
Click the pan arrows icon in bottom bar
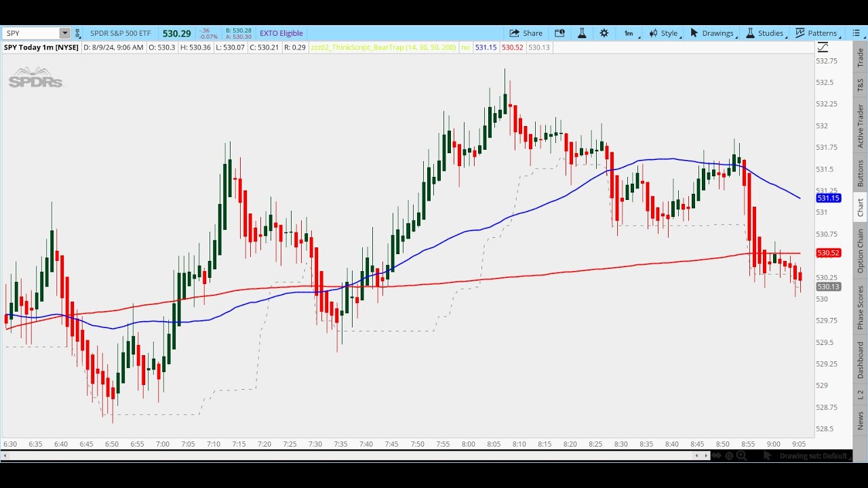click(715, 455)
